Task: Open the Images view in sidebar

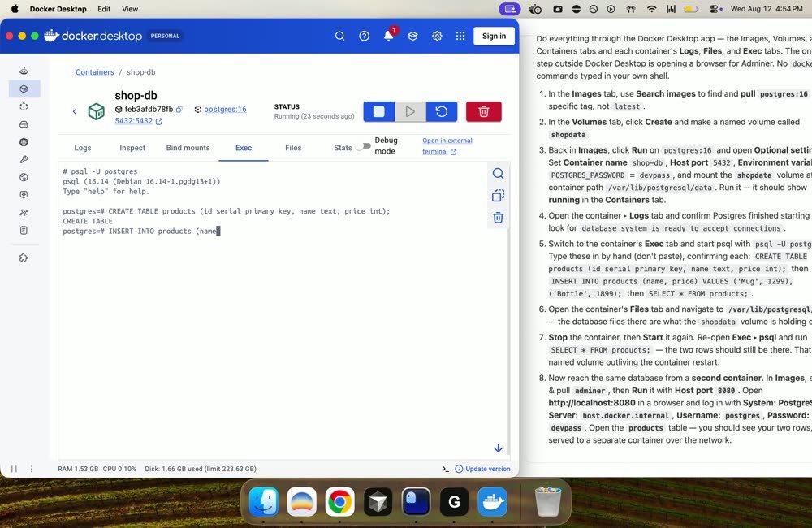Action: 24,106
